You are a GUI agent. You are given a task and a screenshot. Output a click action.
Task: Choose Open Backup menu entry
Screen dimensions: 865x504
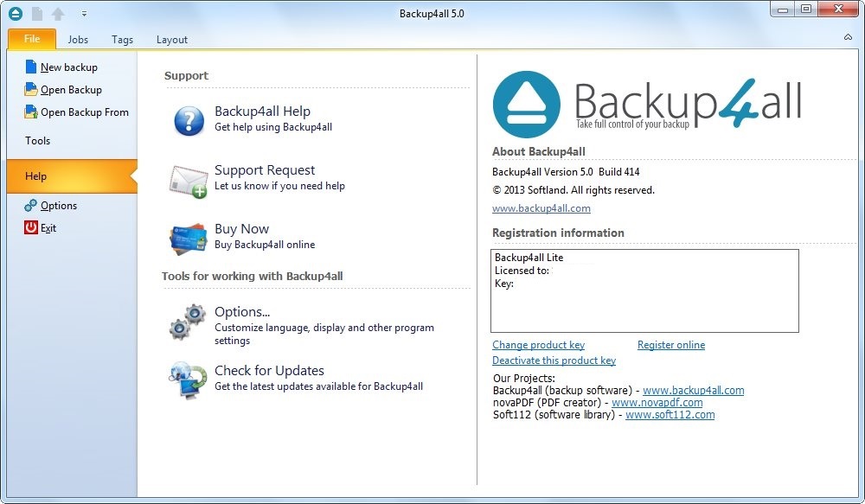[71, 90]
